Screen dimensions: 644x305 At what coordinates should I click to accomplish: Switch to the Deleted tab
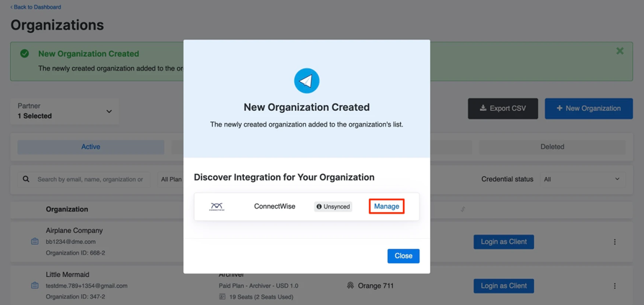point(552,147)
